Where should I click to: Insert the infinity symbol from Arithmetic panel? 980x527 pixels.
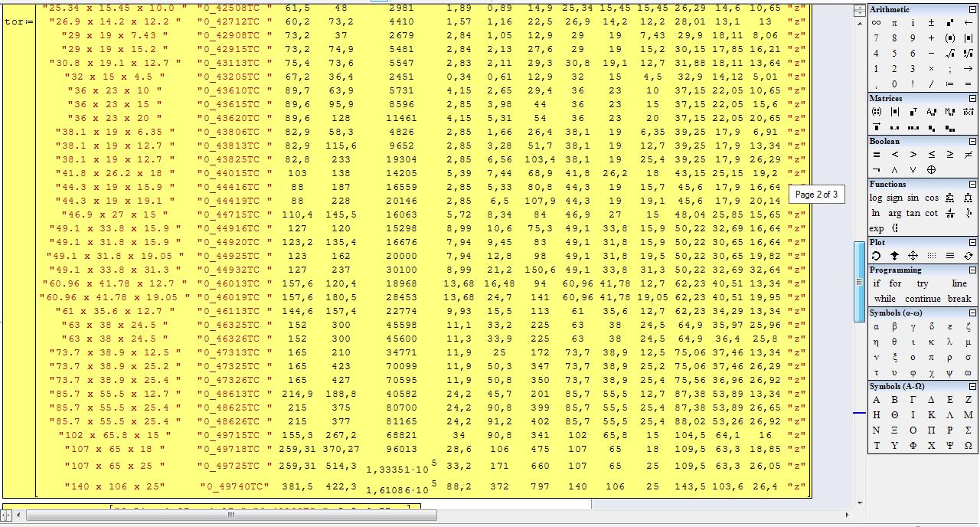876,23
